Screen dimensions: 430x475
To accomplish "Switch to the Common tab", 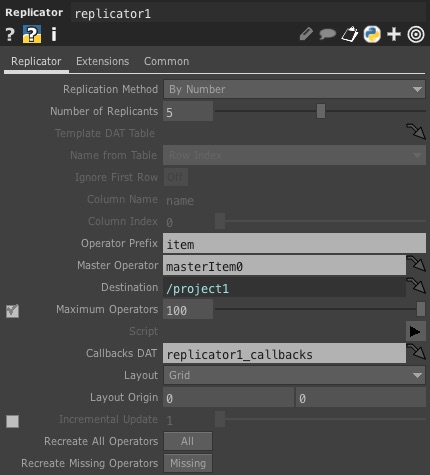I will 166,61.
